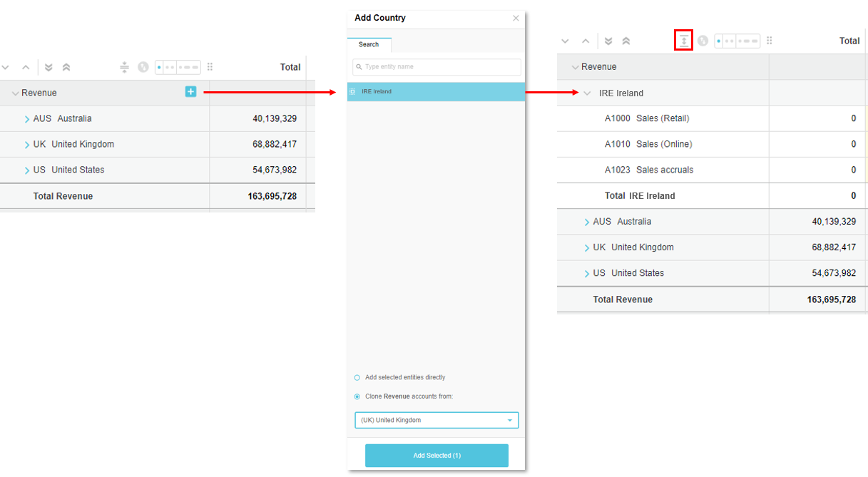Click the 'Type entity name' search field

[x=436, y=67]
